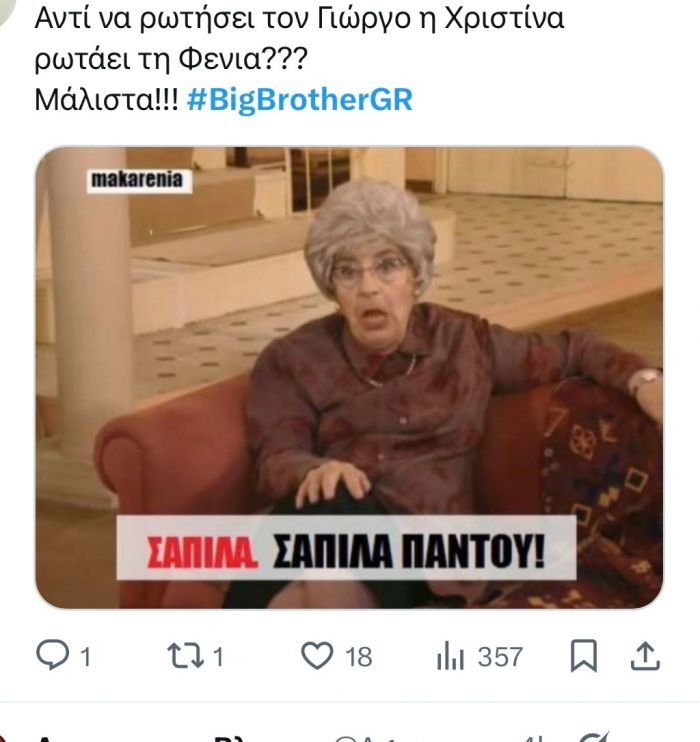This screenshot has width=700, height=742.
Task: Open the attached meme image of the grey-haired woman
Action: point(349,377)
